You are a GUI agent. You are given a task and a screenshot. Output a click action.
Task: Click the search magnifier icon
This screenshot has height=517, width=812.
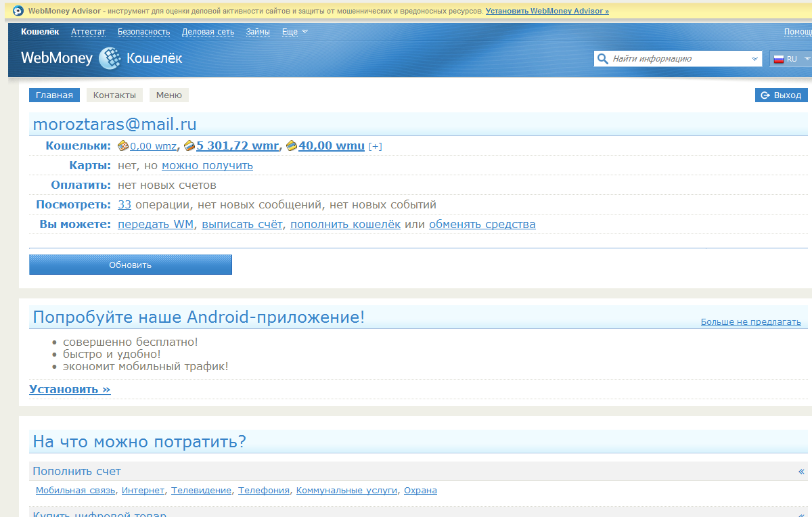click(x=602, y=59)
